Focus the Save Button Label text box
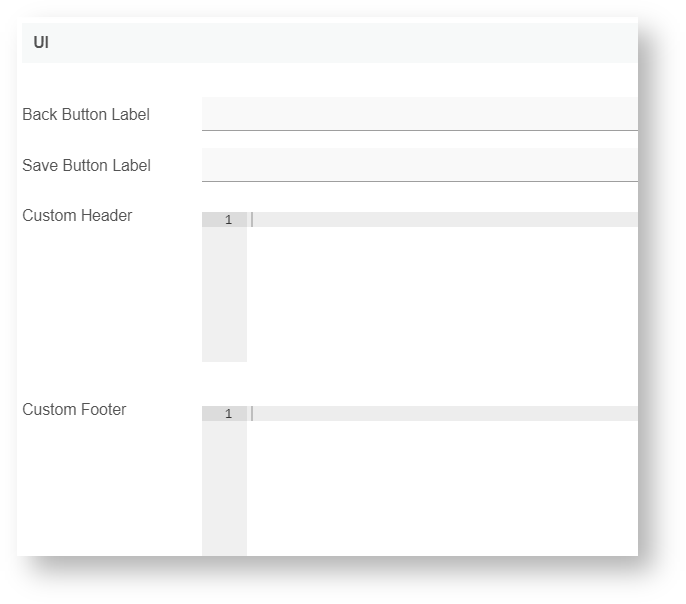Image resolution: width=686 pixels, height=604 pixels. point(419,164)
